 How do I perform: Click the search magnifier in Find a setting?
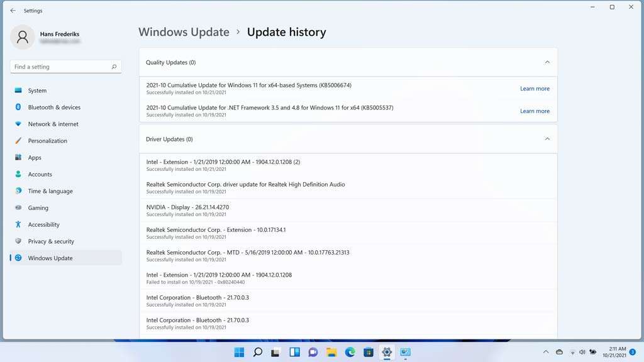click(114, 67)
